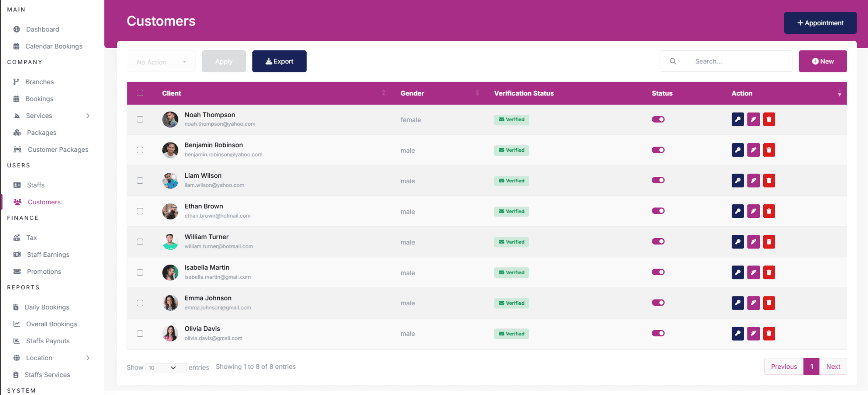Viewport: 868px width, 395px height.
Task: Open the Show entries count dropdown
Action: (x=166, y=368)
